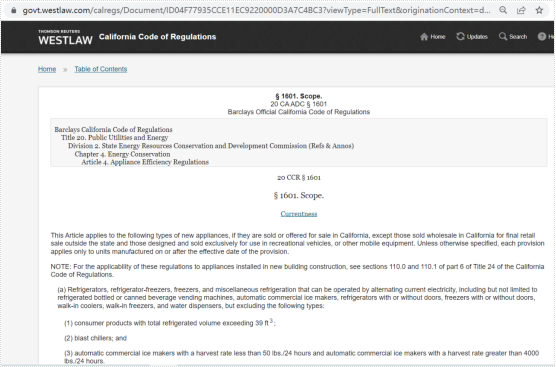Click the Home breadcrumb link
This screenshot has width=556, height=367.
47,69
